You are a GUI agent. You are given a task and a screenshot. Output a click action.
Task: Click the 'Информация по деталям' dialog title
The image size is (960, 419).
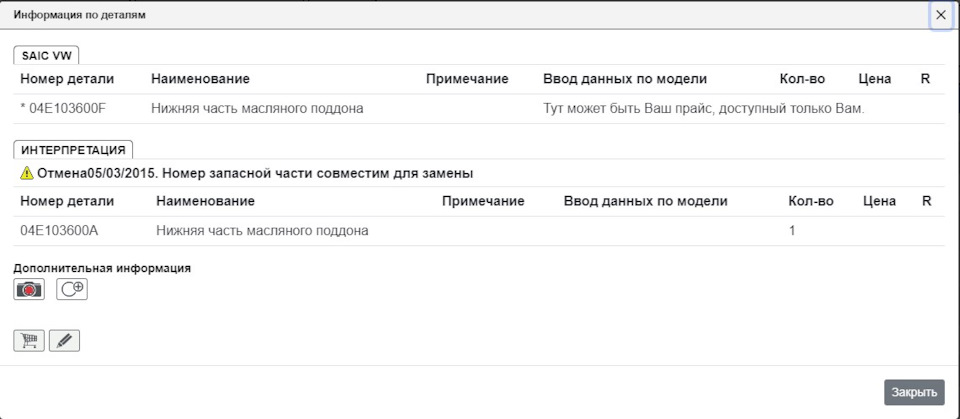click(x=80, y=15)
